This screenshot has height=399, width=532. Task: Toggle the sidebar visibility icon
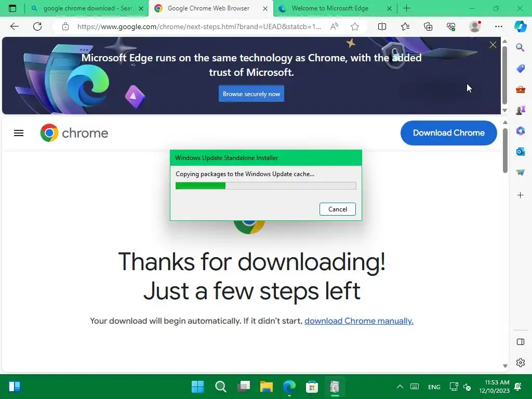coord(520,342)
